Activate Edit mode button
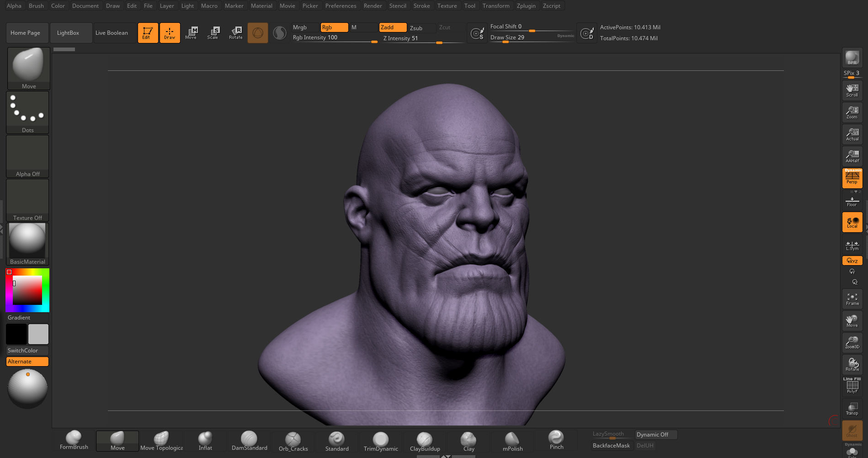This screenshot has height=458, width=868. [x=148, y=33]
